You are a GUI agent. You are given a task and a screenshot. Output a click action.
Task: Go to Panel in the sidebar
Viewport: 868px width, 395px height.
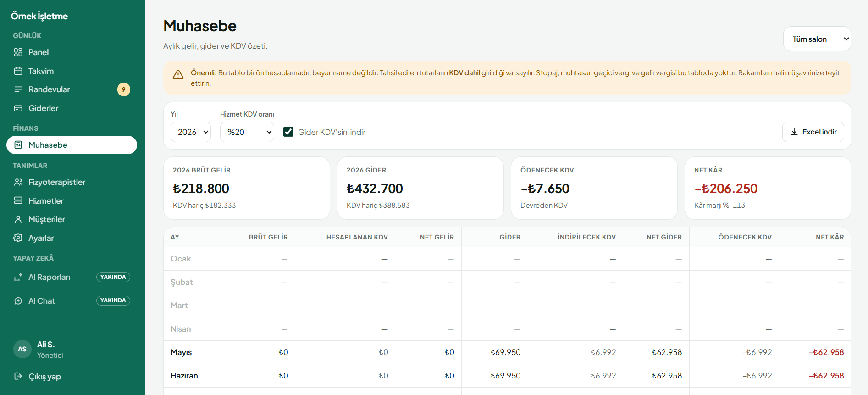pos(72,52)
